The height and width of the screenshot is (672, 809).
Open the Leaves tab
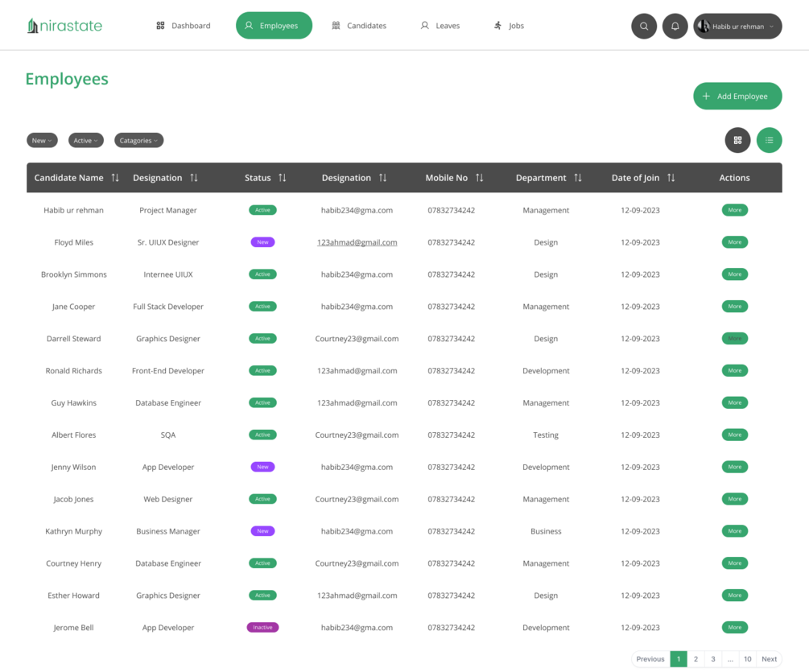(x=440, y=26)
